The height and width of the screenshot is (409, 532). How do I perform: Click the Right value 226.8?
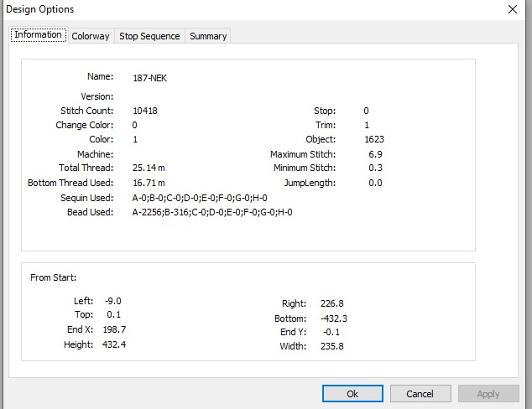point(331,303)
